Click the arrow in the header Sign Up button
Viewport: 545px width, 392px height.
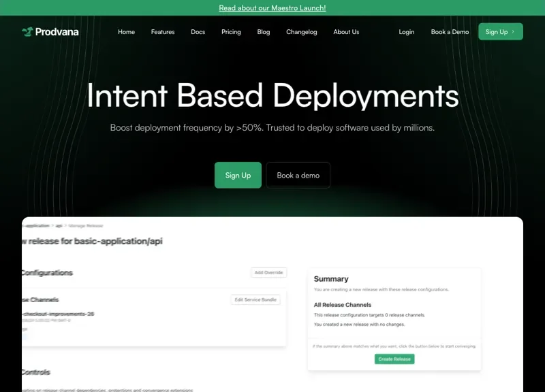click(x=513, y=32)
